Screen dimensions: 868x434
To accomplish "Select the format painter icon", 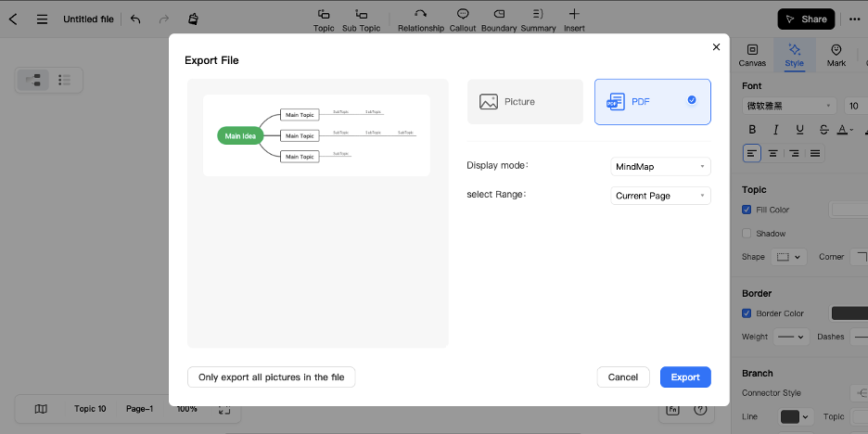I will click(193, 19).
